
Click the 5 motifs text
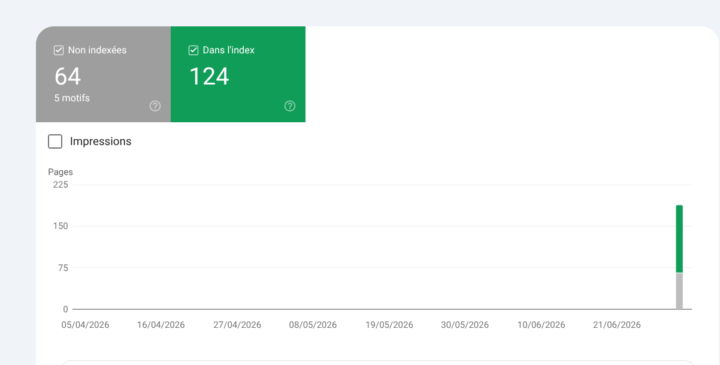click(x=72, y=98)
